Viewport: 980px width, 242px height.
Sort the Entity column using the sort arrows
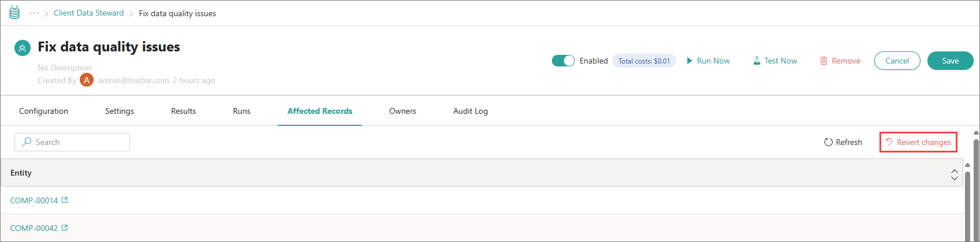(954, 174)
